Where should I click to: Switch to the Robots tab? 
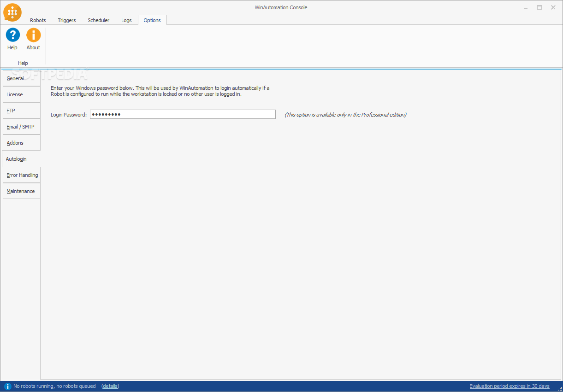[x=38, y=20]
